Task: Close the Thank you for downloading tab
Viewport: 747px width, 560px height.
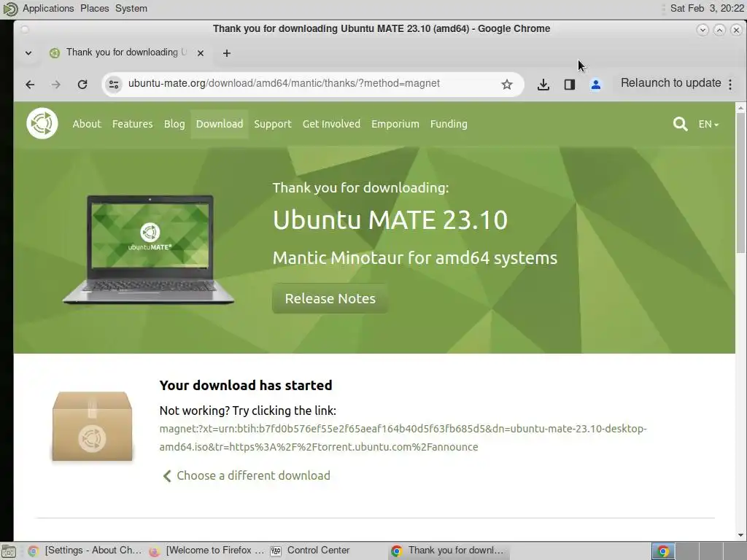Action: (201, 53)
